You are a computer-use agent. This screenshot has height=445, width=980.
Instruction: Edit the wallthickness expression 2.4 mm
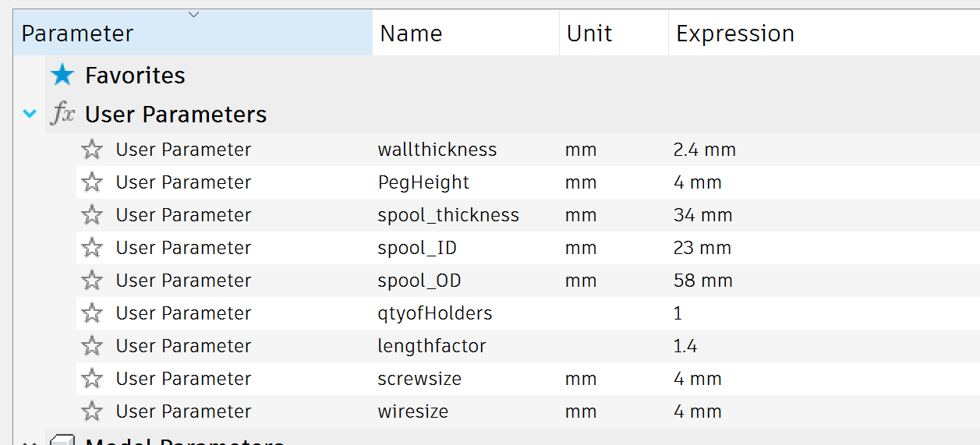pos(705,150)
